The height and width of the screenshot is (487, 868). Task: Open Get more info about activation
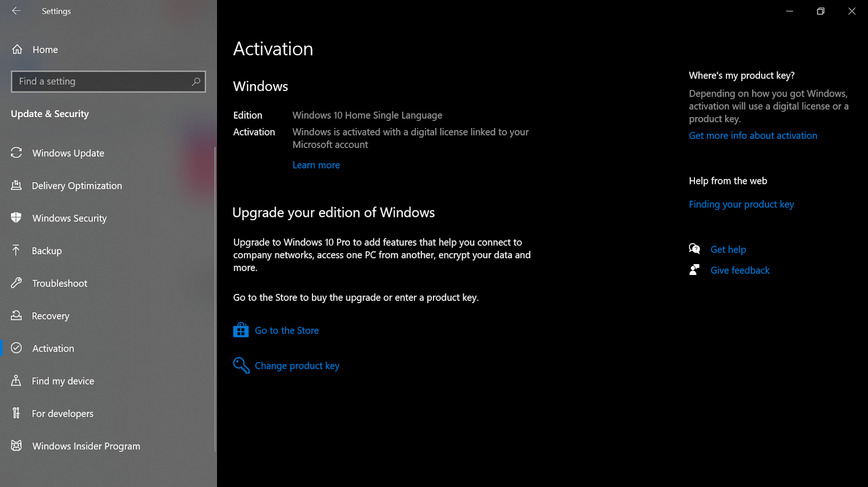[x=753, y=136]
